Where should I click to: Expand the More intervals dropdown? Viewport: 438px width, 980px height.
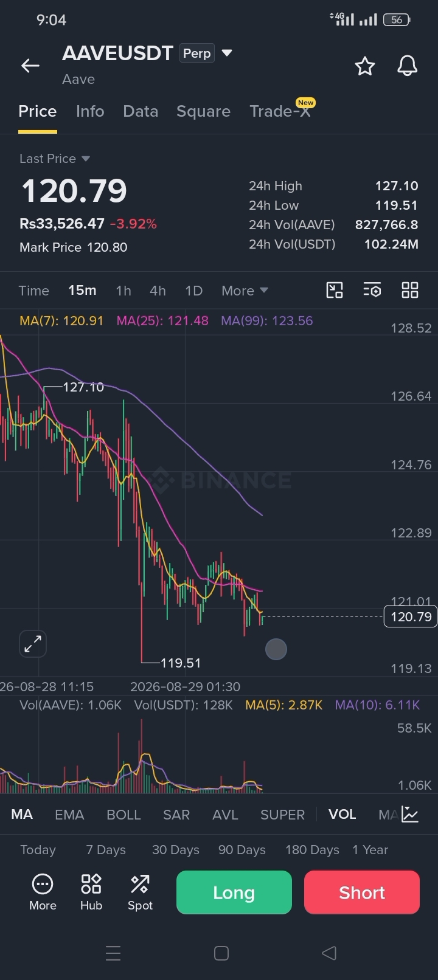pos(245,291)
